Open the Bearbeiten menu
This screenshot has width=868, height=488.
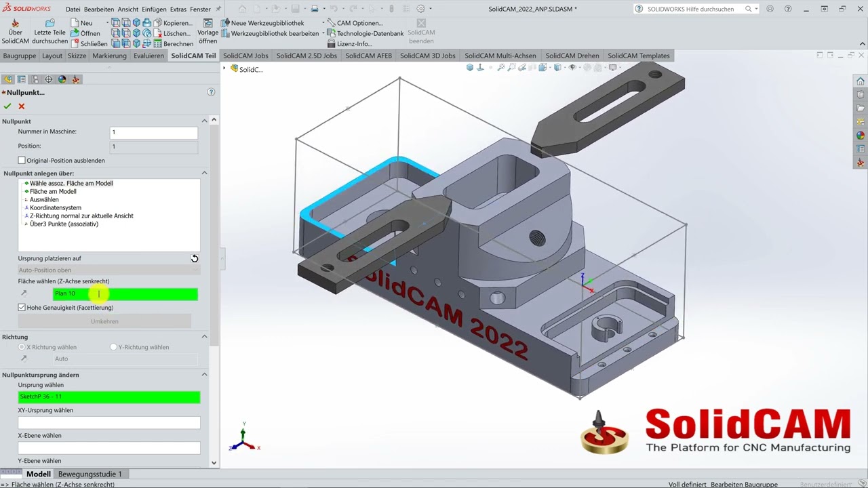point(99,9)
